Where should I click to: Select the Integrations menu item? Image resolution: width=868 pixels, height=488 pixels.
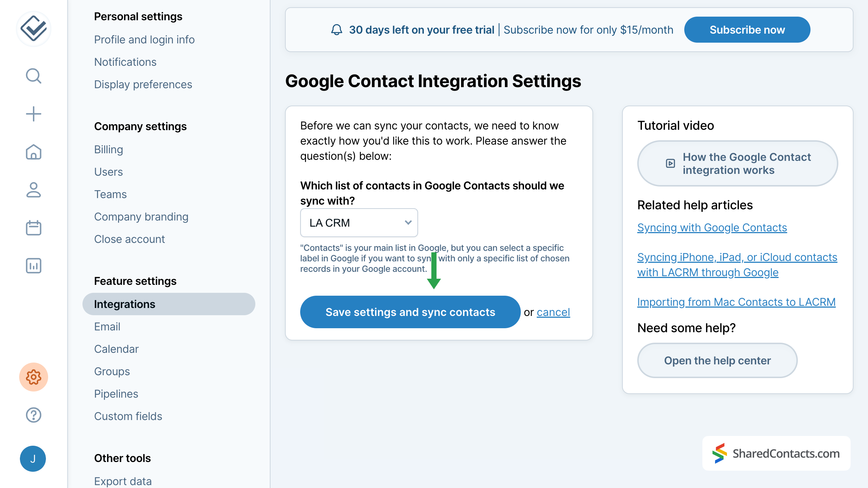[169, 304]
